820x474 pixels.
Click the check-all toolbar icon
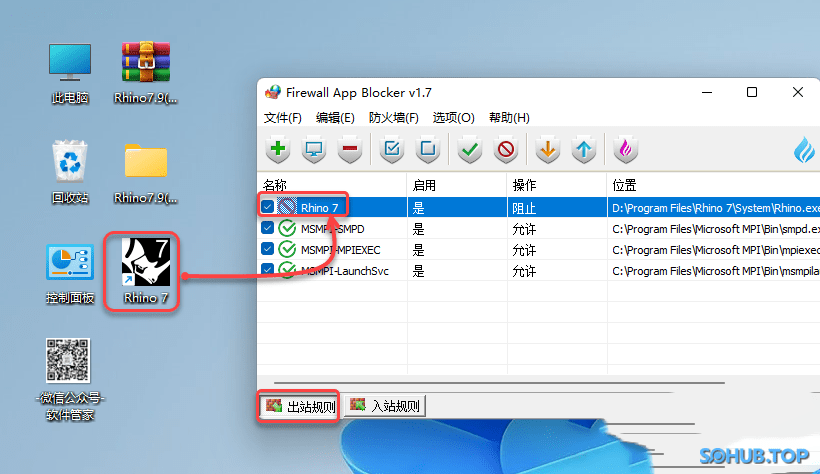[x=392, y=149]
